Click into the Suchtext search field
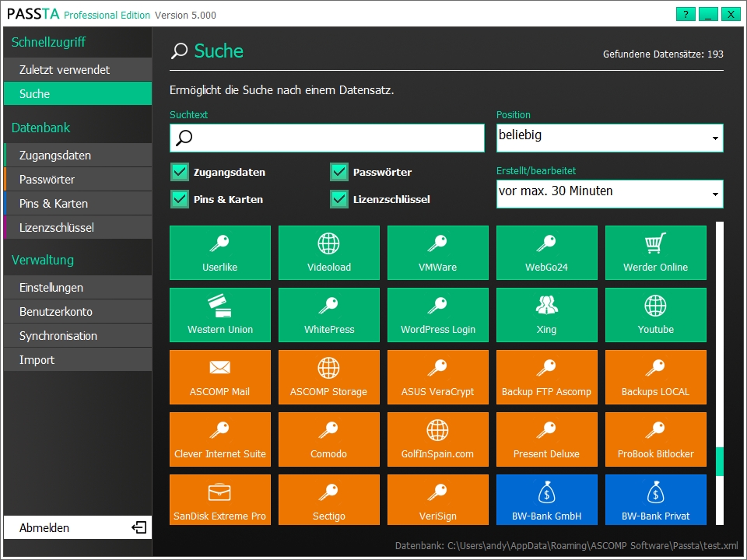The height and width of the screenshot is (560, 747). (327, 138)
